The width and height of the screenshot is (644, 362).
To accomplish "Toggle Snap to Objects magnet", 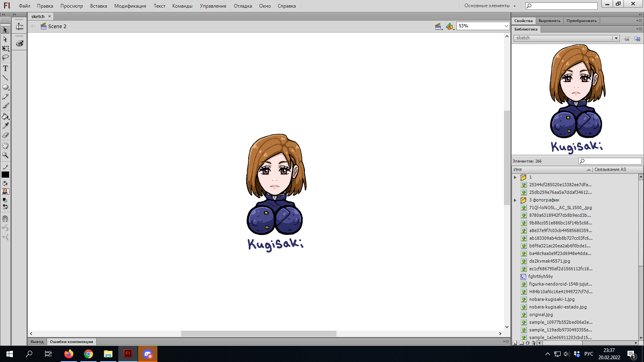I will pos(5,219).
